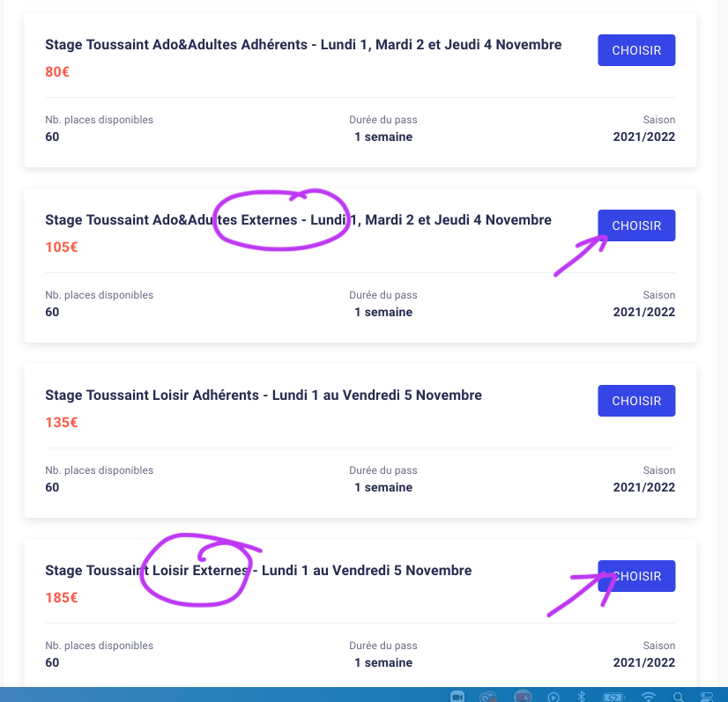Choose the Ado&Adultes Adhérents 80€ stage
Image resolution: width=728 pixels, height=702 pixels.
(x=636, y=50)
